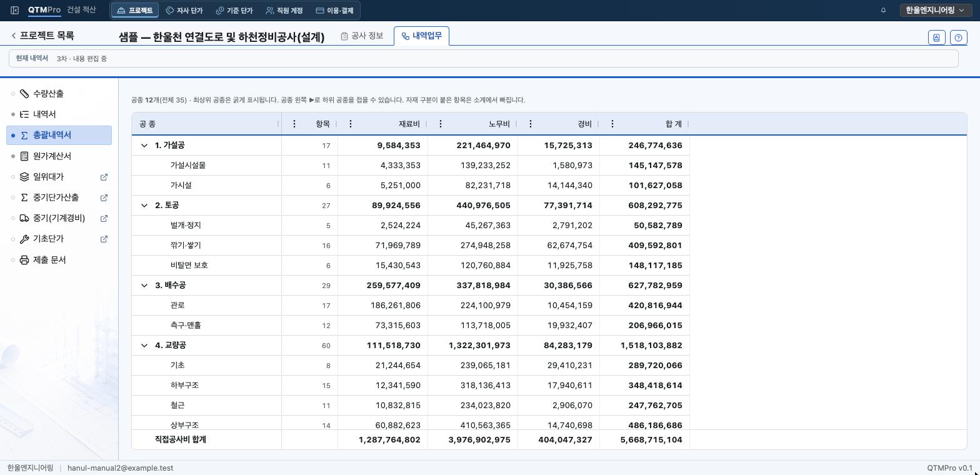Click the 직접공사비 합계 total value 5,668,715,104
The width and height of the screenshot is (980, 475).
[x=651, y=440]
